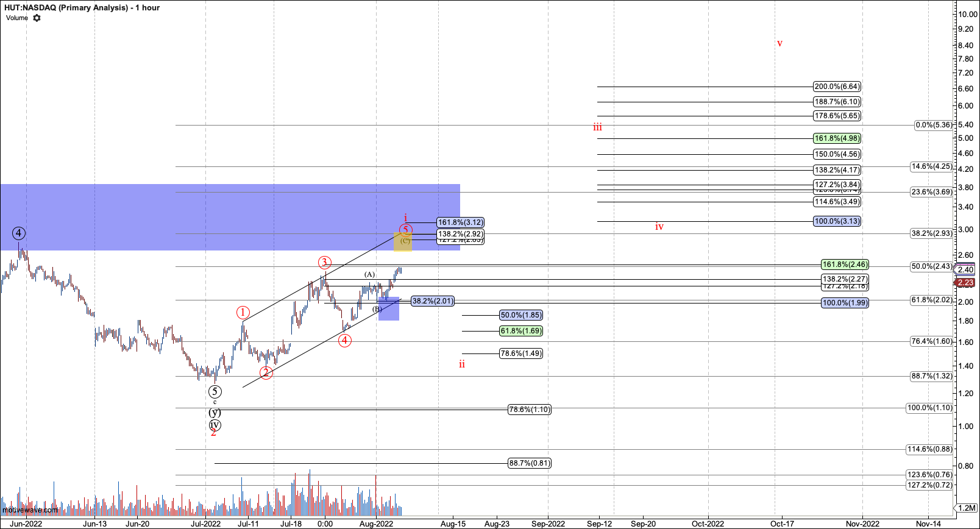
Task: Pick the 38.2%(2.93) retracement label
Action: click(x=932, y=233)
